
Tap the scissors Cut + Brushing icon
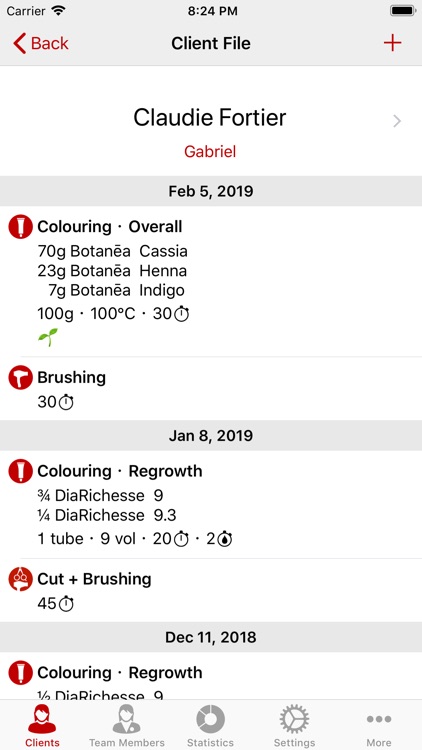click(x=20, y=579)
